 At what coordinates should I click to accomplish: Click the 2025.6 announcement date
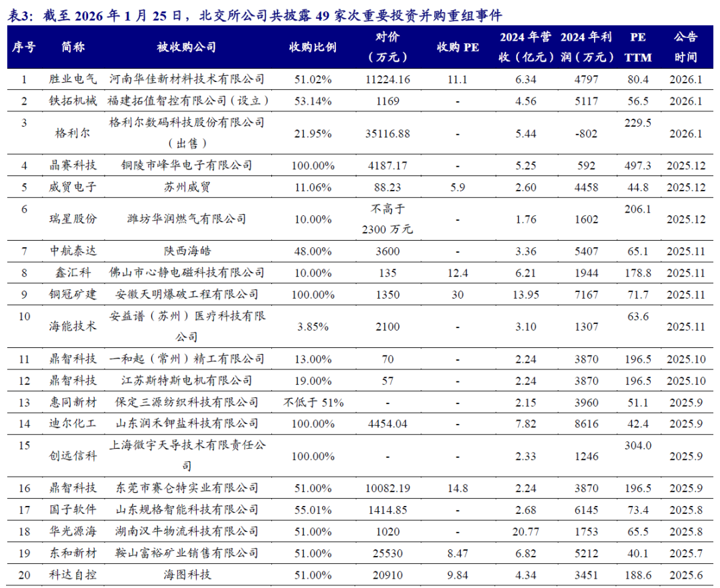tap(685, 575)
